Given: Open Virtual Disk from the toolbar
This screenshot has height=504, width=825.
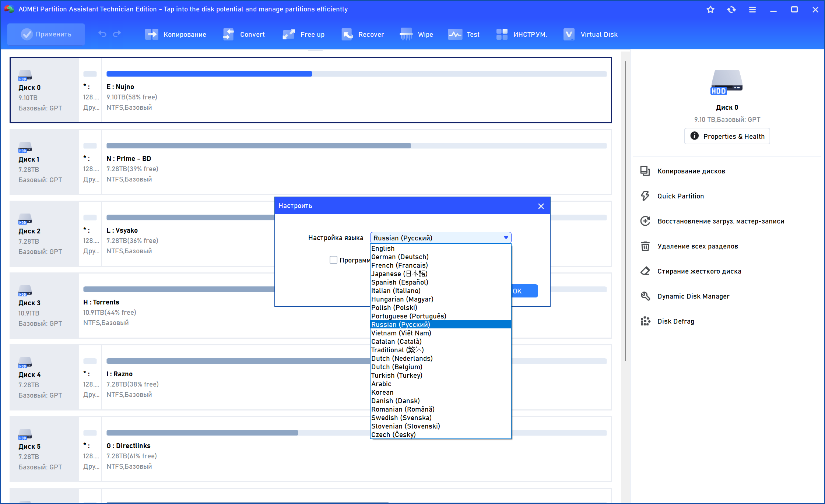Looking at the screenshot, I should [x=591, y=34].
